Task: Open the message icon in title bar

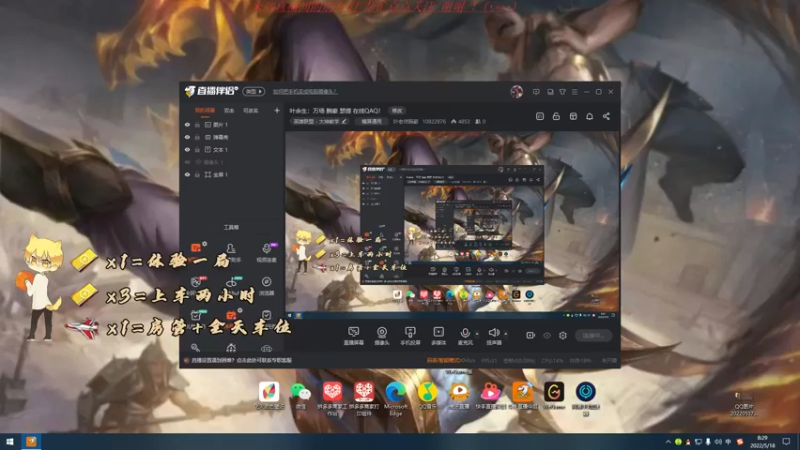Action: pos(536,92)
